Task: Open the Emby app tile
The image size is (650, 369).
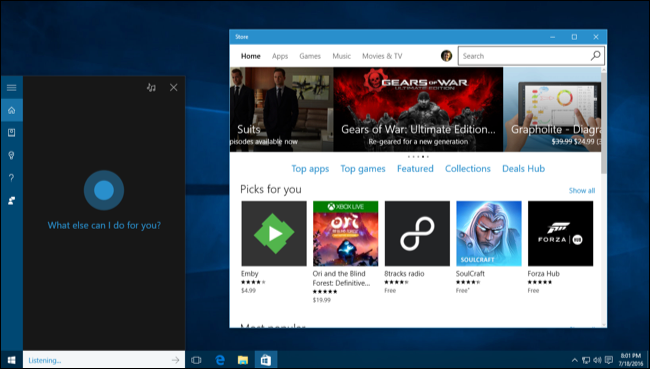Action: pos(274,233)
